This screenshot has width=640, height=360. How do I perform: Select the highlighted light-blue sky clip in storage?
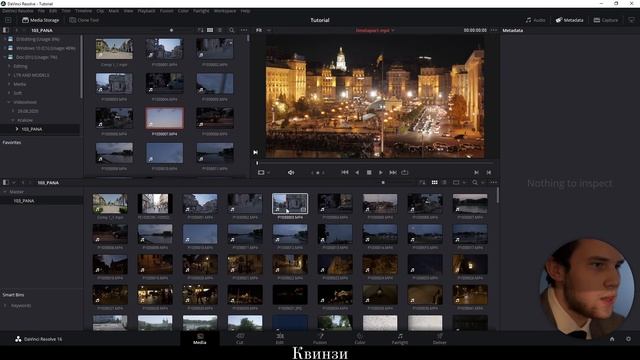[x=164, y=118]
